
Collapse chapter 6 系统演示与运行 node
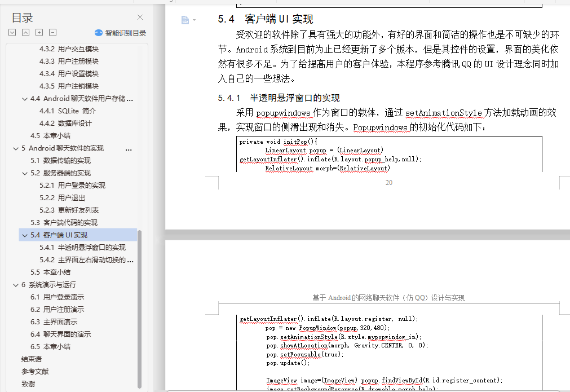coord(16,285)
